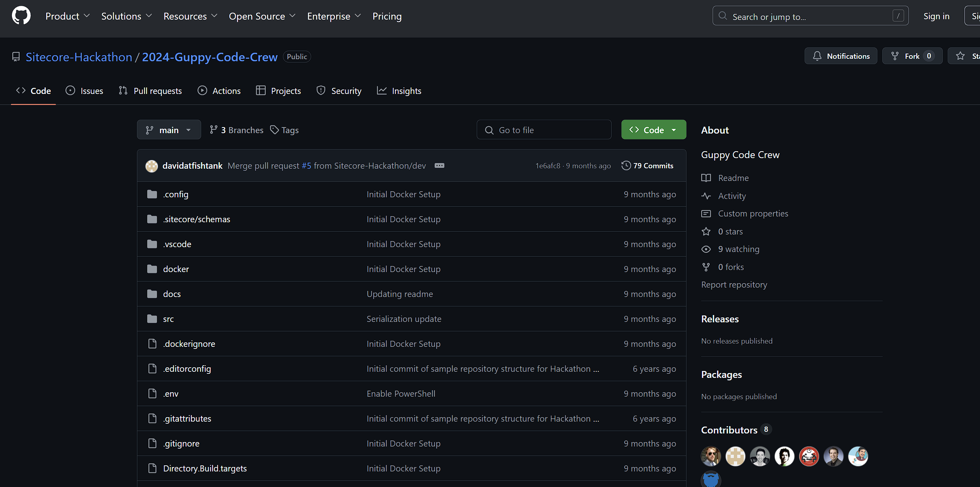Open the GitHub homepage logo
The height and width of the screenshot is (487, 980).
[x=21, y=16]
